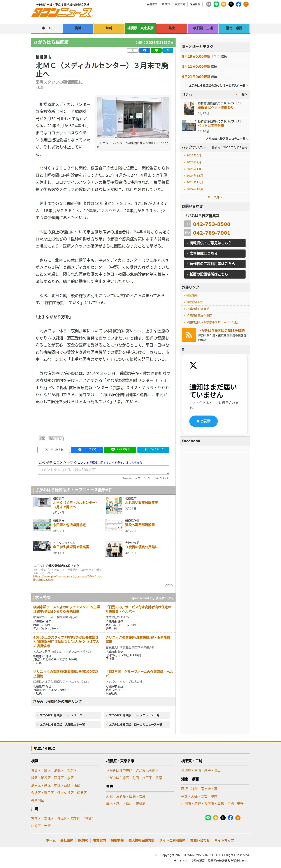Click the Xで表示 button
Viewport: 281px width, 868px height.
click(203, 421)
